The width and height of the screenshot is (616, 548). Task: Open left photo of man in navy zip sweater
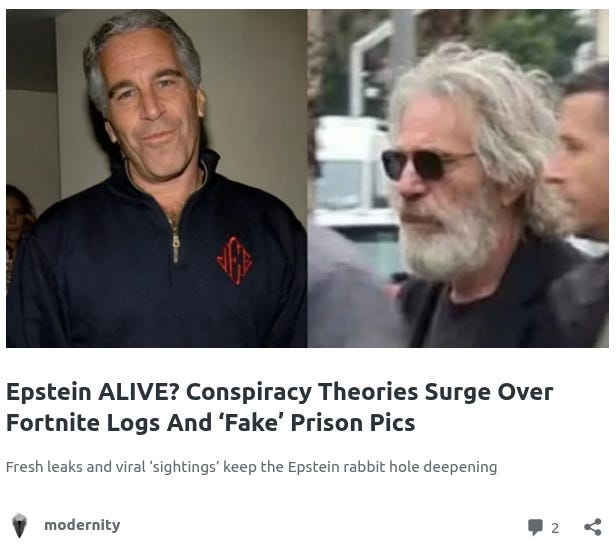click(x=156, y=178)
